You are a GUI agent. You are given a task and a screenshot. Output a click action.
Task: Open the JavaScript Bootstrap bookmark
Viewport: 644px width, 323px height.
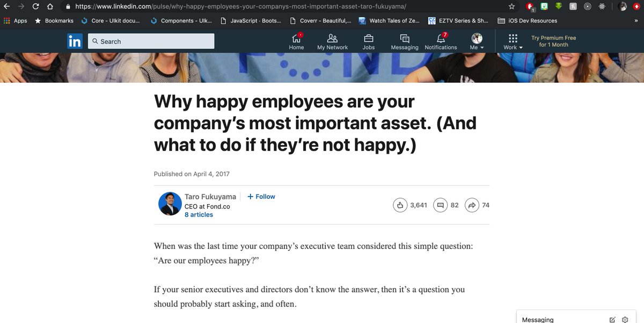click(251, 20)
